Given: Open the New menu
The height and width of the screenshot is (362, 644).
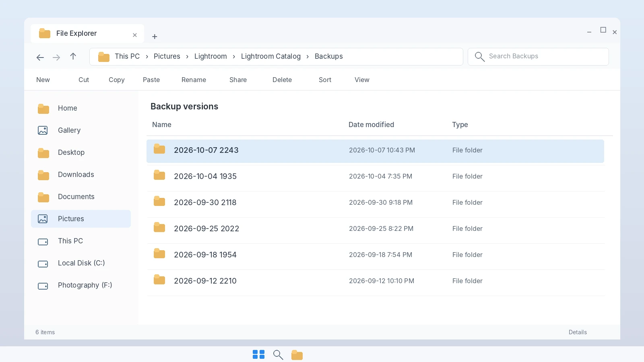Looking at the screenshot, I should [43, 80].
